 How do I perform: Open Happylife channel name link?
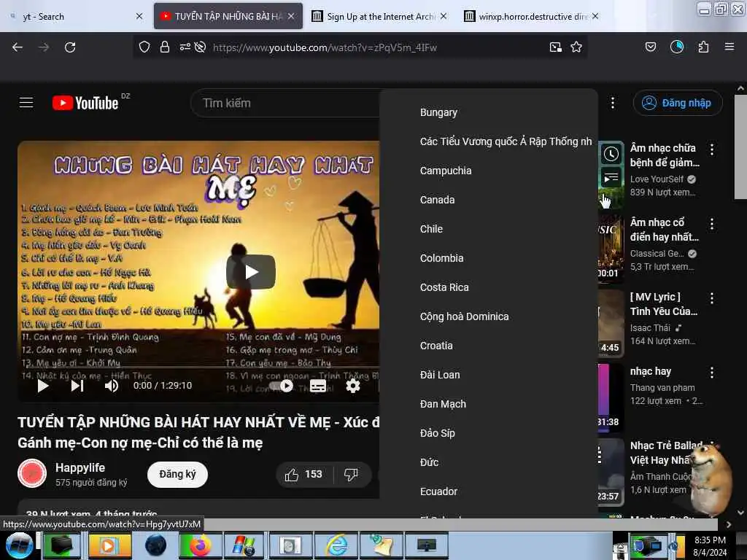point(80,467)
